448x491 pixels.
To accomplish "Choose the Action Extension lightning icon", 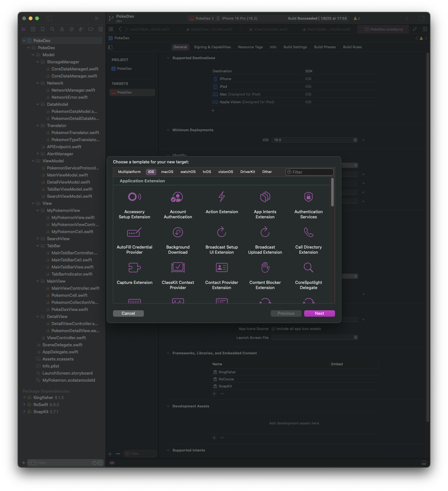I will [222, 197].
